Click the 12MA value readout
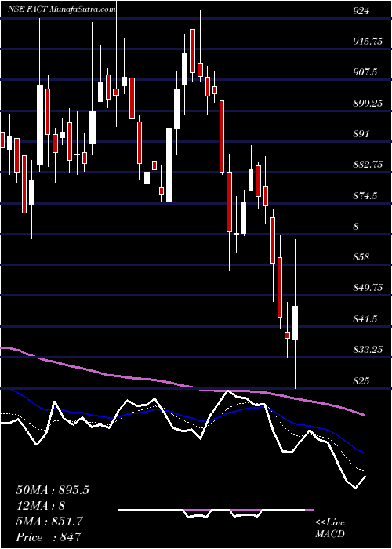The image size is (392, 549). pyautogui.click(x=40, y=506)
